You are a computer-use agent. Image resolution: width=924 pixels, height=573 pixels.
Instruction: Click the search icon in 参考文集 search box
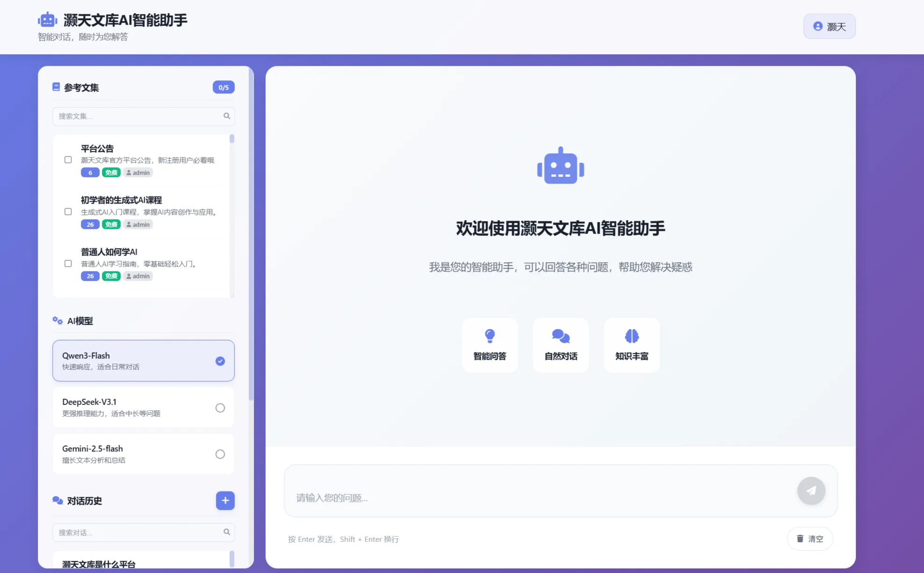[x=227, y=115]
